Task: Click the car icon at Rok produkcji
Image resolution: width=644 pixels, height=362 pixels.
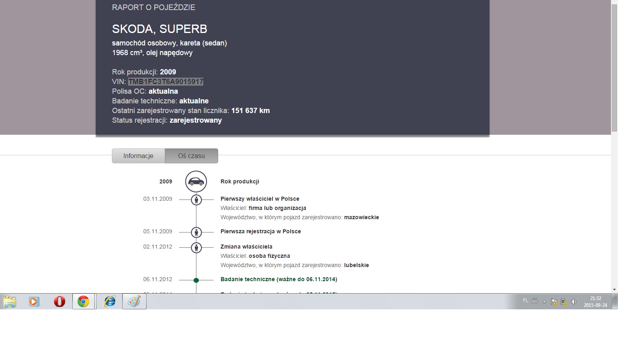Action: pos(196,182)
